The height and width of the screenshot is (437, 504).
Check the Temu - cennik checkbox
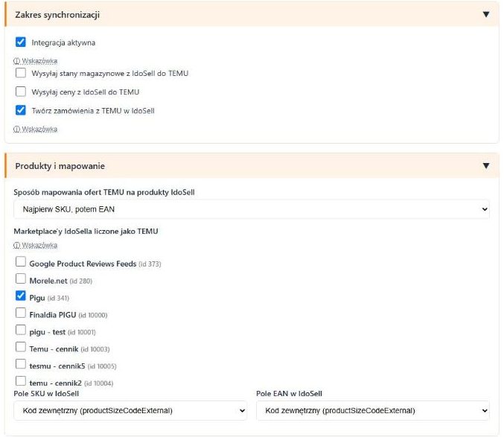pyautogui.click(x=21, y=347)
